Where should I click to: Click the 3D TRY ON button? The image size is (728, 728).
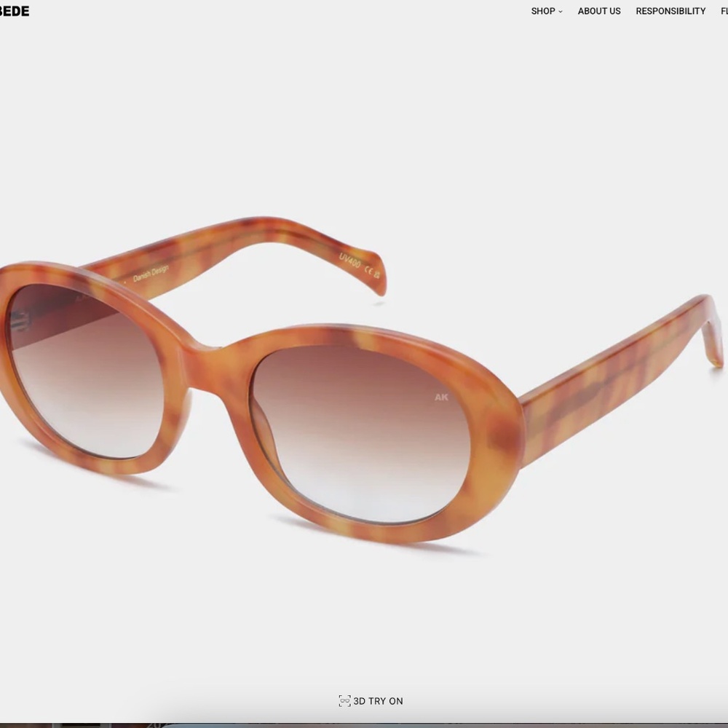(x=371, y=701)
